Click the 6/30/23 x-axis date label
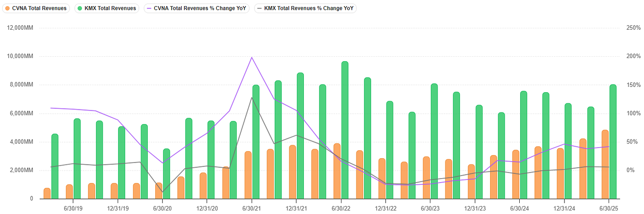The height and width of the screenshot is (214, 644). point(430,208)
